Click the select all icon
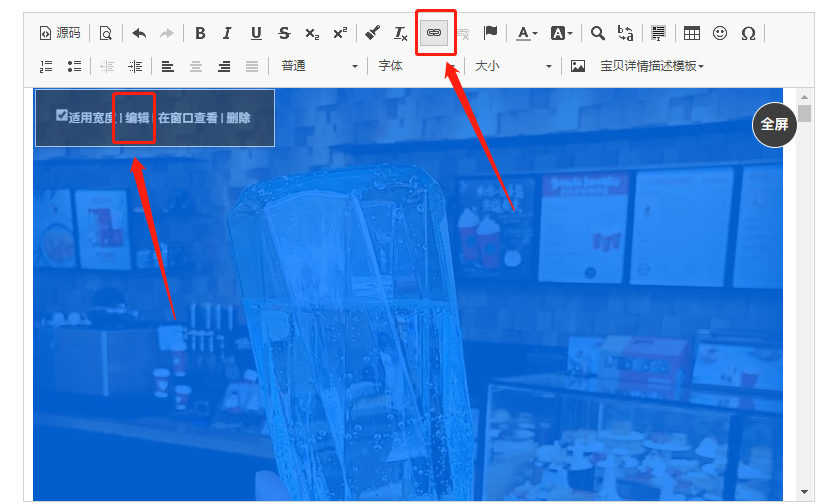Viewport: 827px width, 504px height. (x=658, y=33)
